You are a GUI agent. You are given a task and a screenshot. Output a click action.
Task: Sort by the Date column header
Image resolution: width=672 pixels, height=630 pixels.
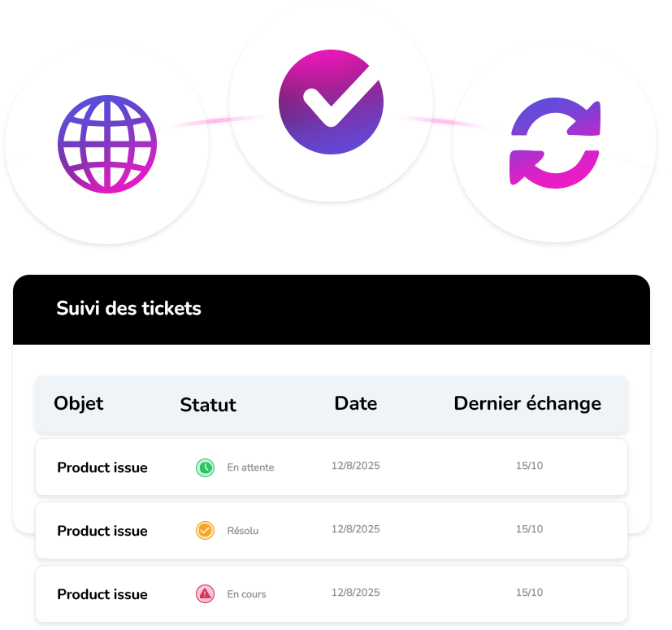356,403
